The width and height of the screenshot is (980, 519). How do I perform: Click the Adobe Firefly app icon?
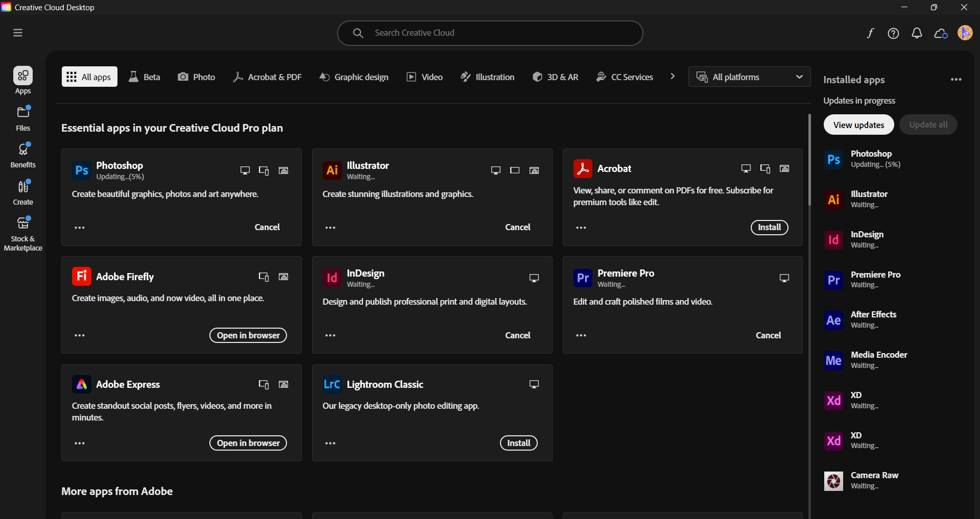82,276
